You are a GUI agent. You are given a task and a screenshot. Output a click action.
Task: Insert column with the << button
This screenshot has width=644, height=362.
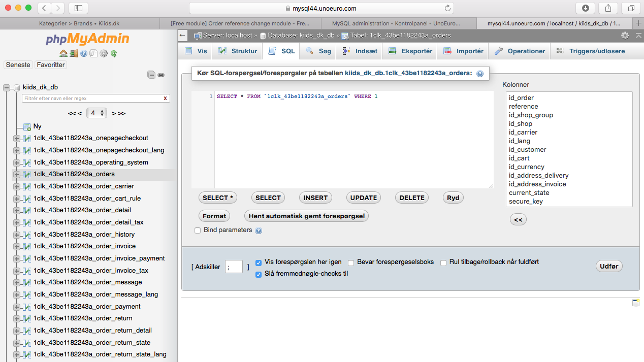518,220
